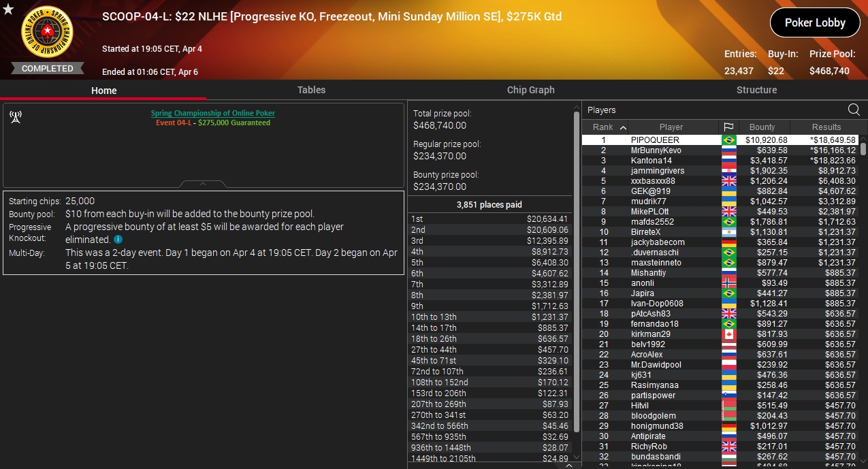This screenshot has height=469, width=868.
Task: Click COMPLETED status badge
Action: [x=47, y=68]
